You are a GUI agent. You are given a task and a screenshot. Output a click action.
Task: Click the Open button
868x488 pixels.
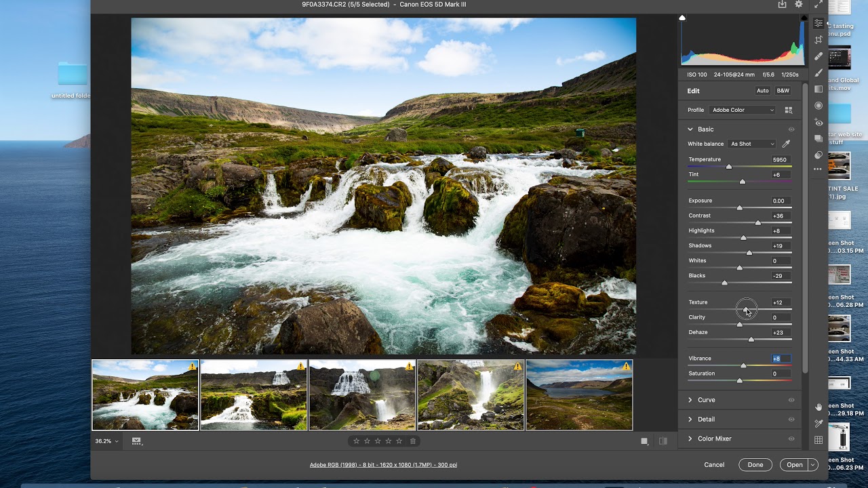[x=795, y=465]
